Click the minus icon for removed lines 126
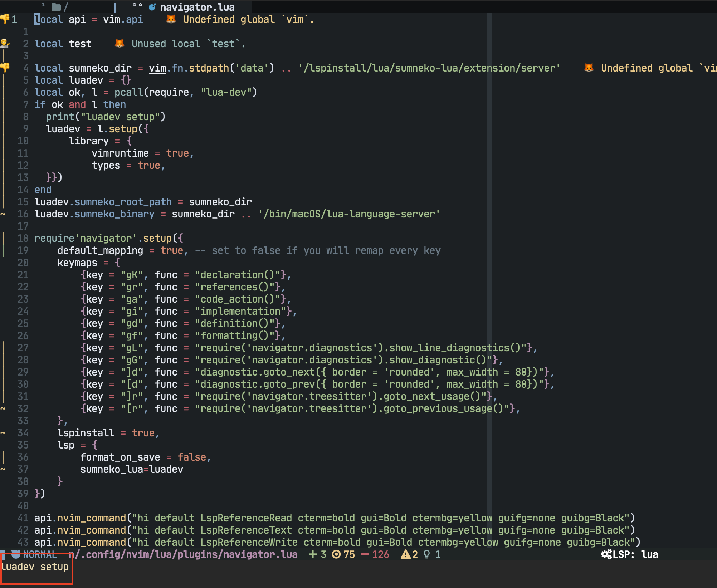717x588 pixels. tap(365, 554)
